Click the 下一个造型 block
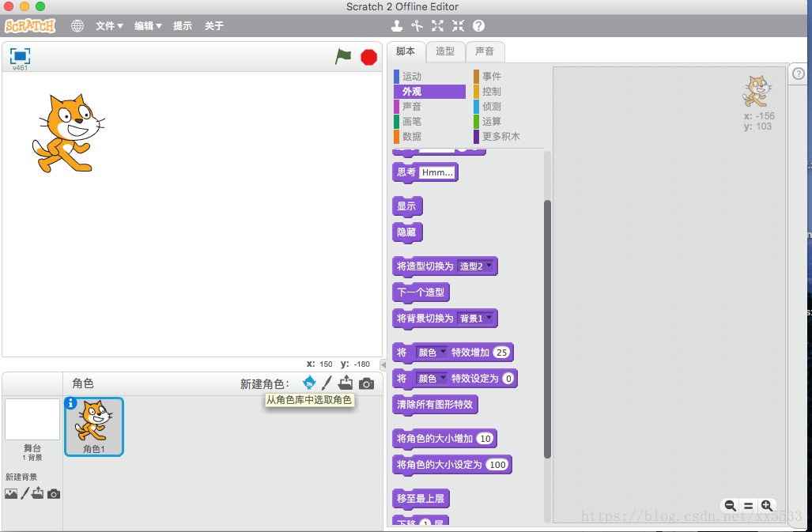This screenshot has width=812, height=532. (421, 292)
